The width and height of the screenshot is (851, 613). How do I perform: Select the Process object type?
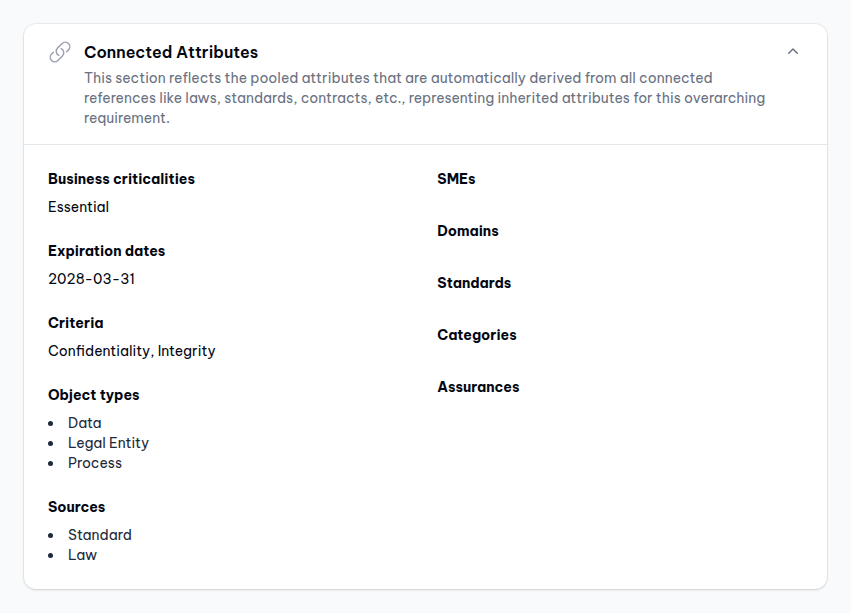coord(95,463)
